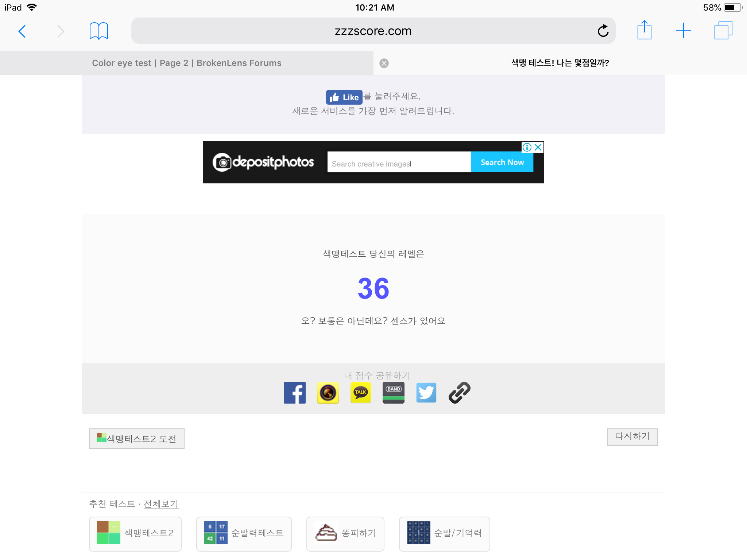This screenshot has height=560, width=747.
Task: Share score on BAND icon
Action: 393,393
